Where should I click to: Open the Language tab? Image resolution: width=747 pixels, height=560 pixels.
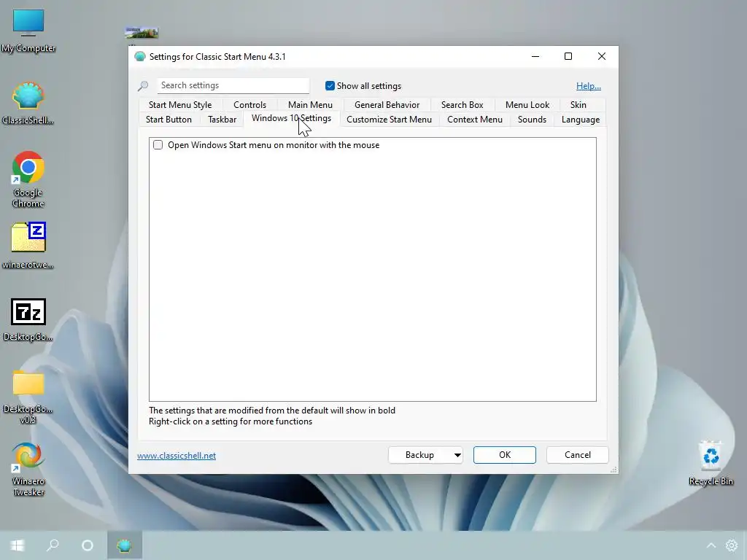(580, 120)
